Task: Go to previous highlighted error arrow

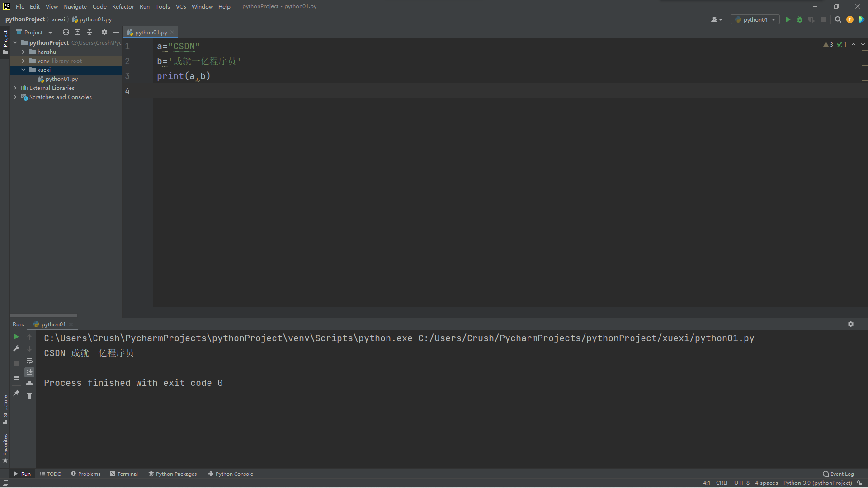Action: 854,44
